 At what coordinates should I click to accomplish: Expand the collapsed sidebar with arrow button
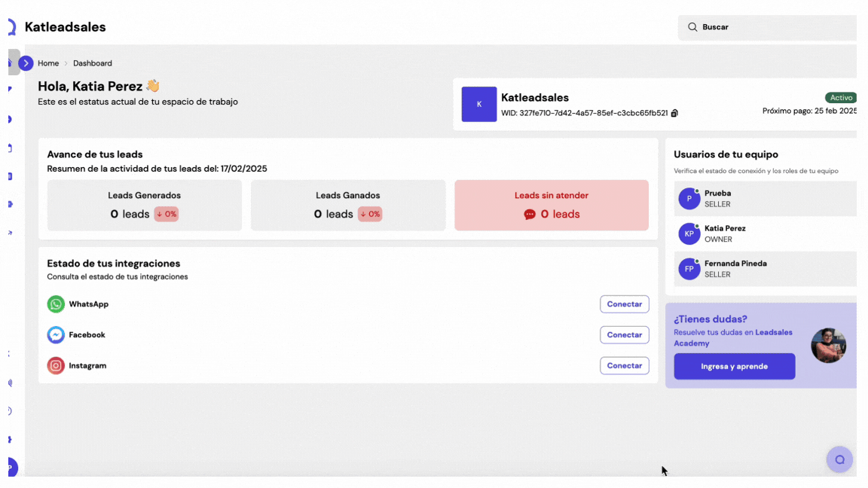[26, 63]
